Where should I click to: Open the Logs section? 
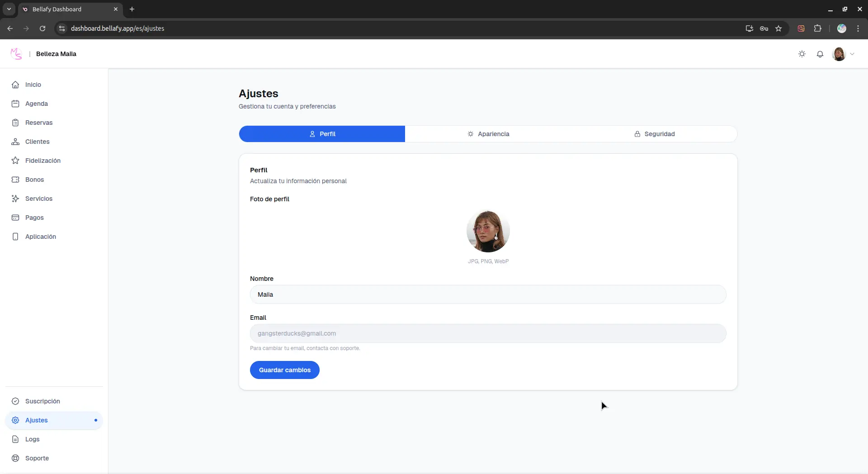tap(32, 439)
